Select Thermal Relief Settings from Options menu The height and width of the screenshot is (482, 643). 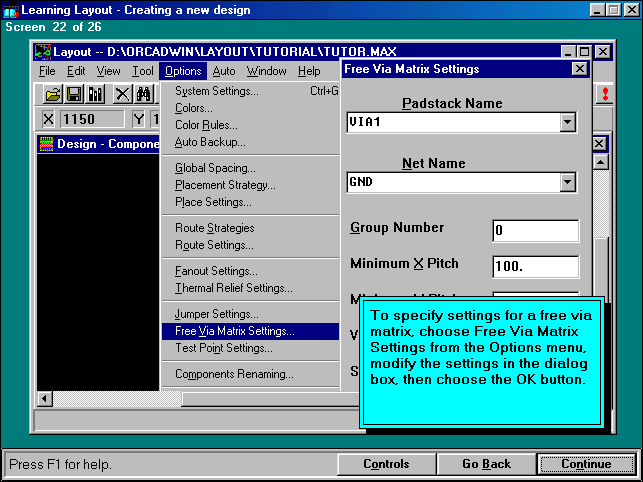233,288
